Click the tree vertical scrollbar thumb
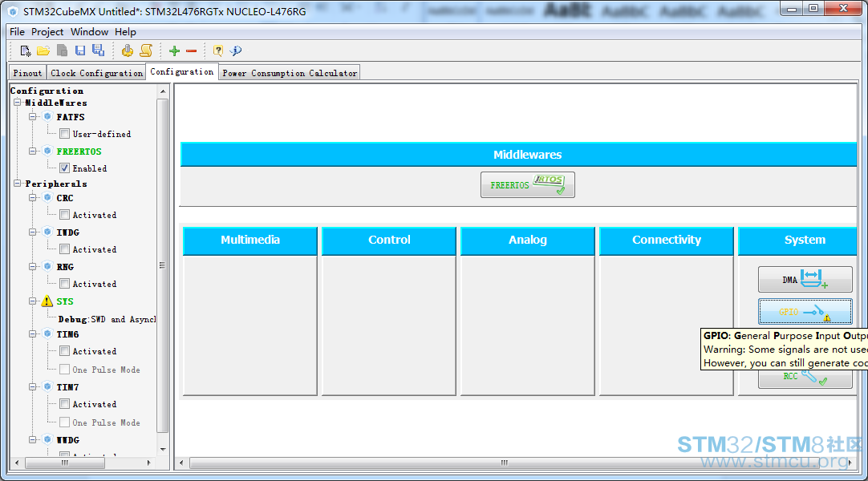The height and width of the screenshot is (481, 868). pyautogui.click(x=162, y=265)
